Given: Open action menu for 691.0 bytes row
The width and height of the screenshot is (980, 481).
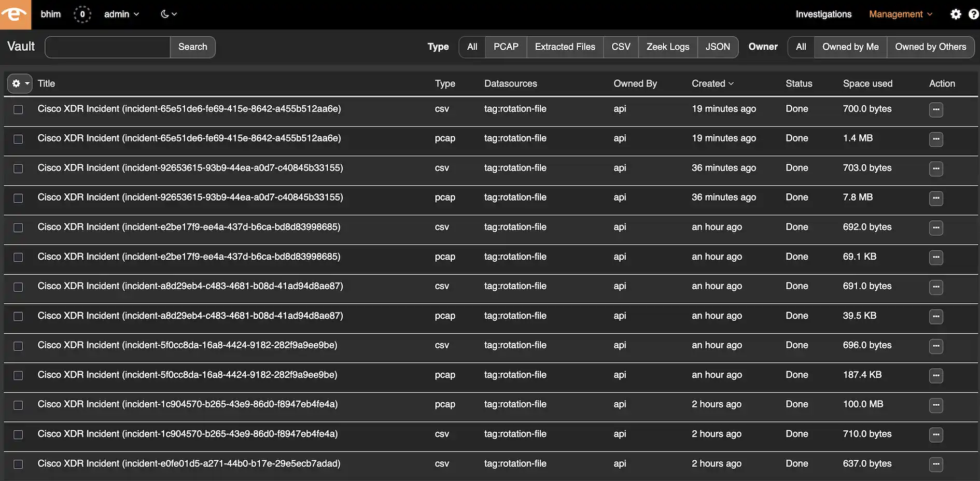Looking at the screenshot, I should pos(936,287).
